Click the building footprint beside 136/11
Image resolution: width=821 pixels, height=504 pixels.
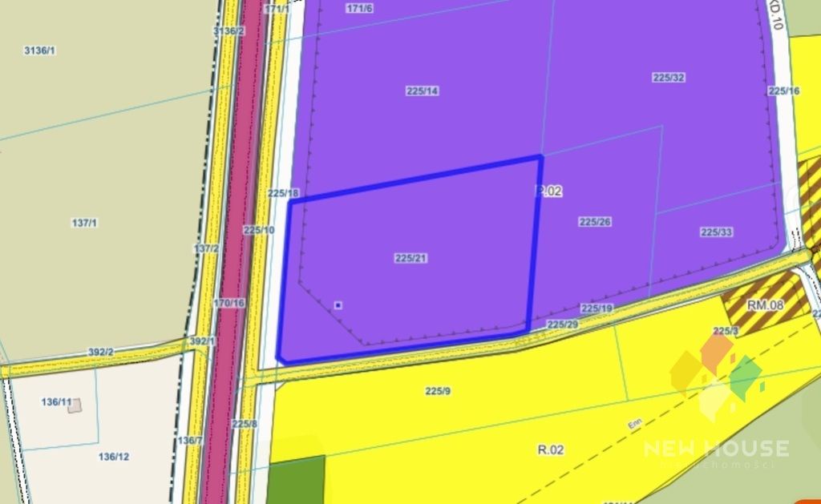pyautogui.click(x=75, y=405)
